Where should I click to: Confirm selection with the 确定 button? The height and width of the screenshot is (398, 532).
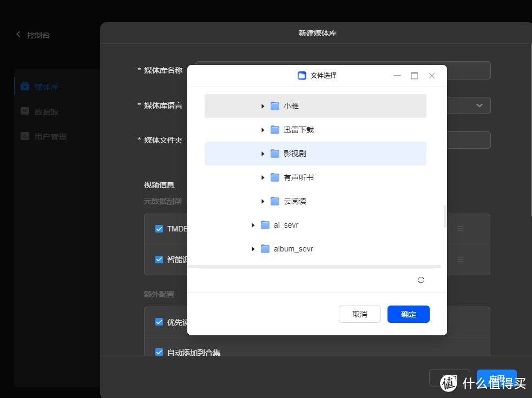tap(409, 314)
